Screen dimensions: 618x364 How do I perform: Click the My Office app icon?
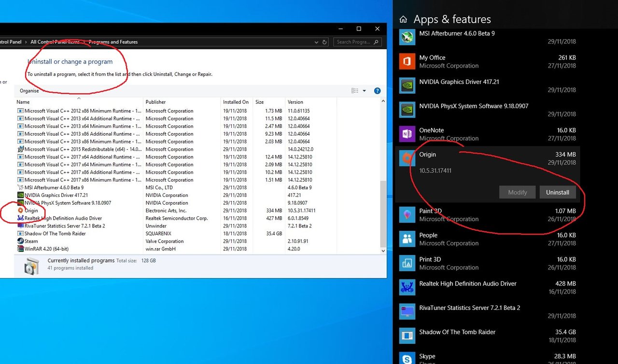[x=407, y=61]
